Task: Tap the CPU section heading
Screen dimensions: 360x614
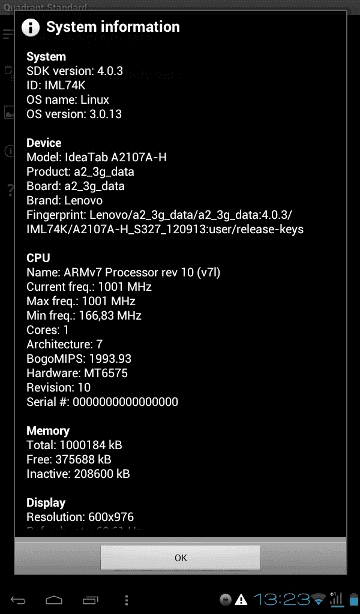Action: 38,258
